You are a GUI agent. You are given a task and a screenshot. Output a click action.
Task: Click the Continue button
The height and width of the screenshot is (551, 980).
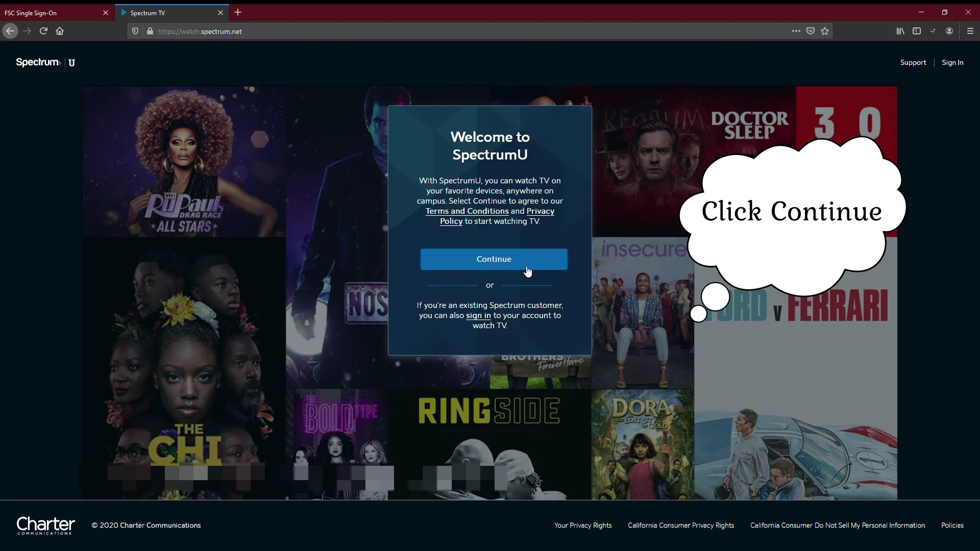point(494,259)
